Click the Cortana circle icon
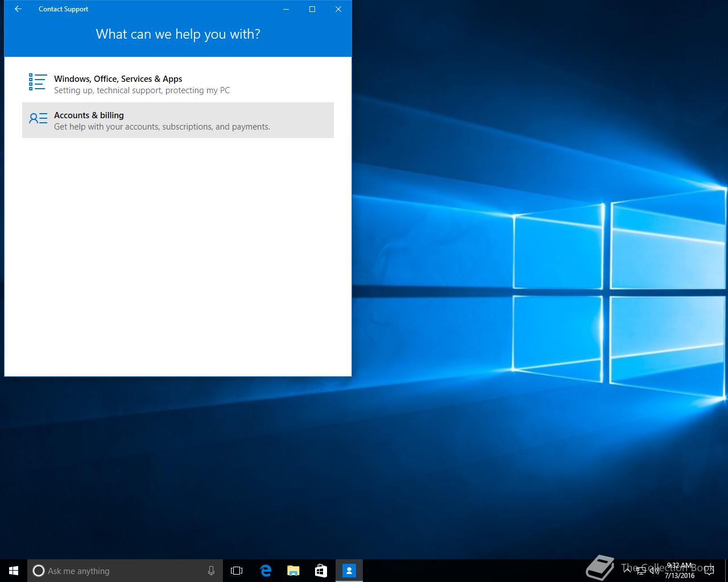The width and height of the screenshot is (728, 582). pos(39,571)
